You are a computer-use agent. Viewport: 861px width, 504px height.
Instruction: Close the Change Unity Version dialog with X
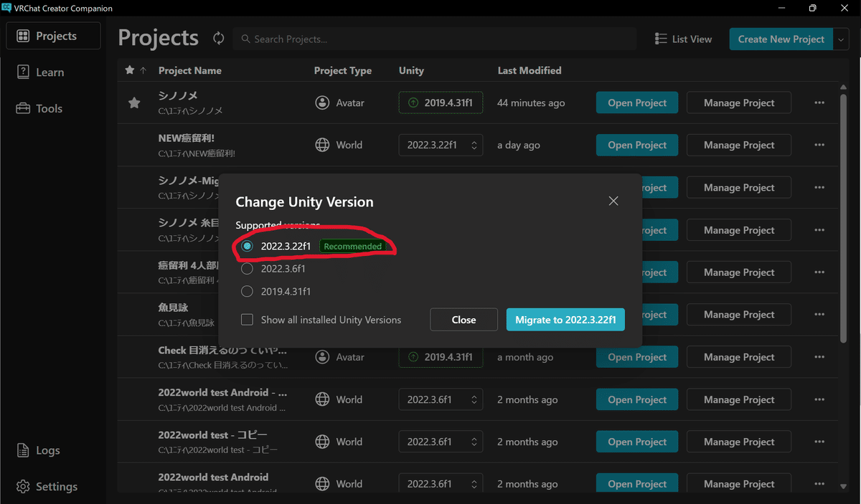coord(613,201)
